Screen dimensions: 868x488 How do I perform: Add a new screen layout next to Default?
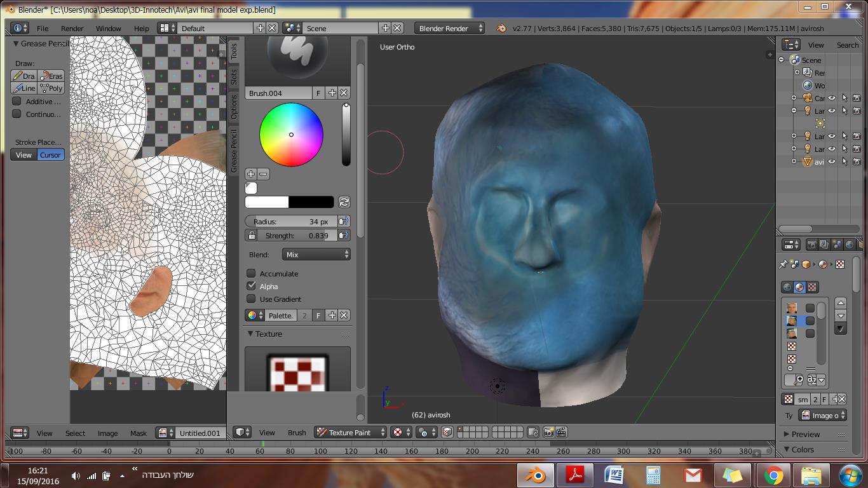260,28
